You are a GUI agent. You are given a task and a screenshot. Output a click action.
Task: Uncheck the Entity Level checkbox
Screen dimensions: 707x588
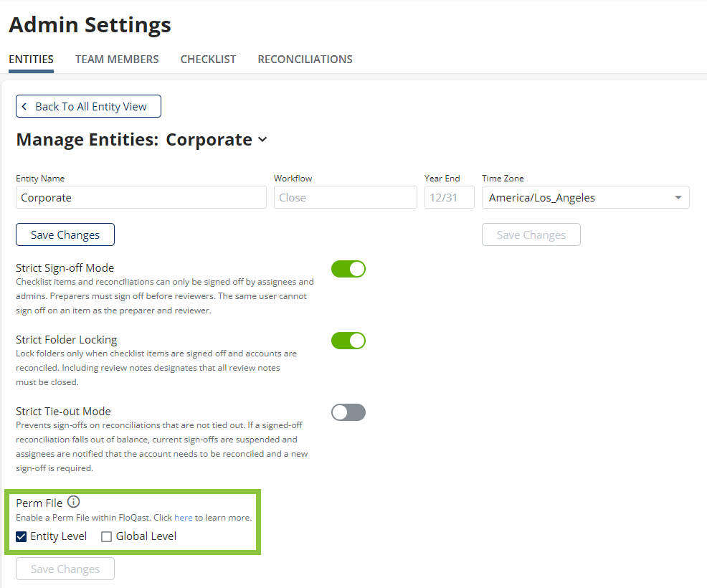pos(22,536)
